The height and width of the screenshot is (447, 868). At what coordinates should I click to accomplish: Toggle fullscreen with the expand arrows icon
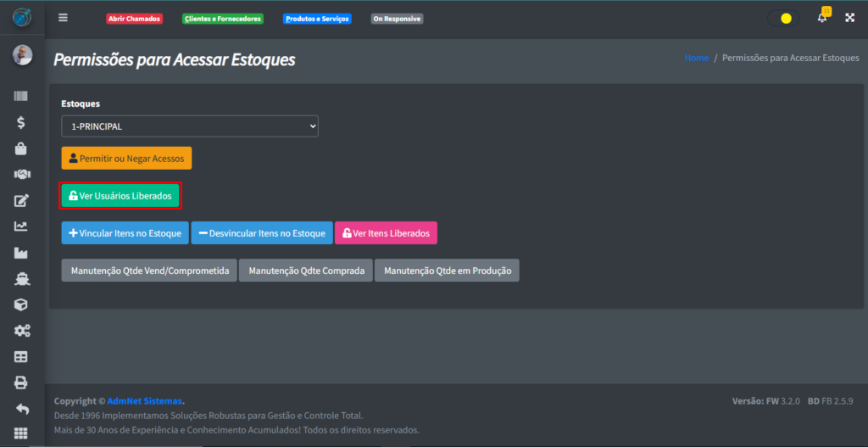[x=849, y=18]
